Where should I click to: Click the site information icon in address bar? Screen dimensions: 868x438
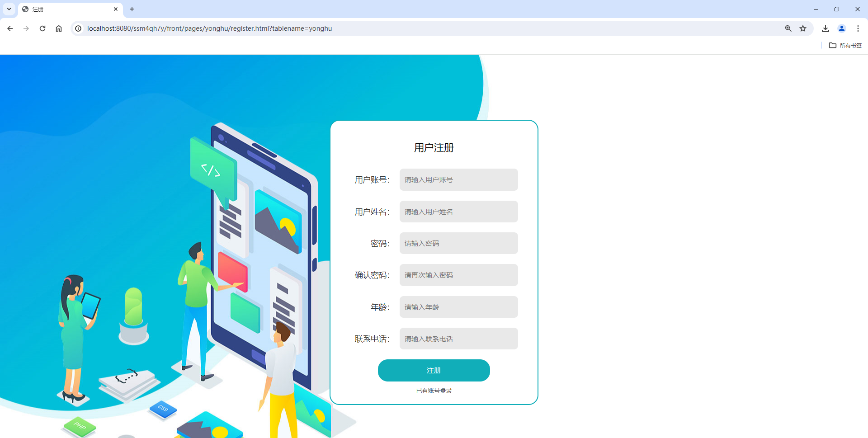pos(79,28)
